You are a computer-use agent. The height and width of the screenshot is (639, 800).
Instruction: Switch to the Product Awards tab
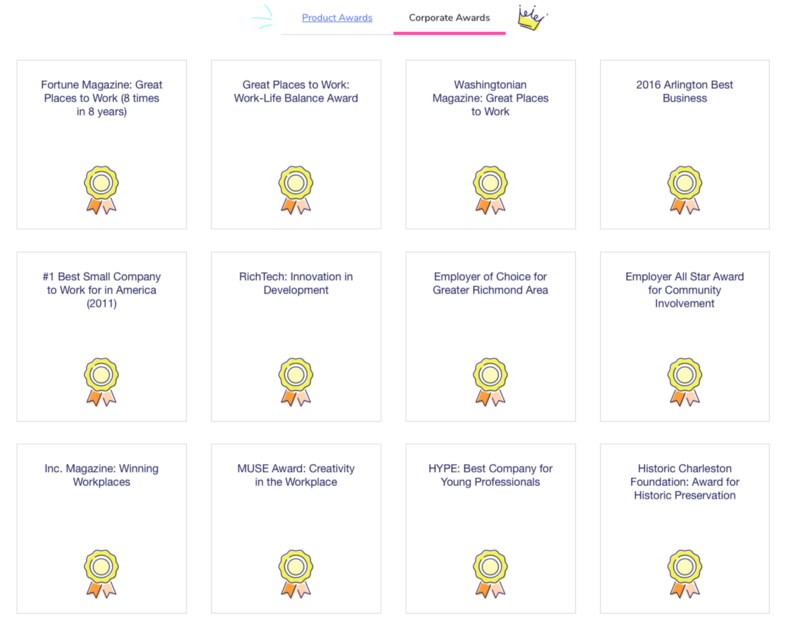pyautogui.click(x=337, y=18)
